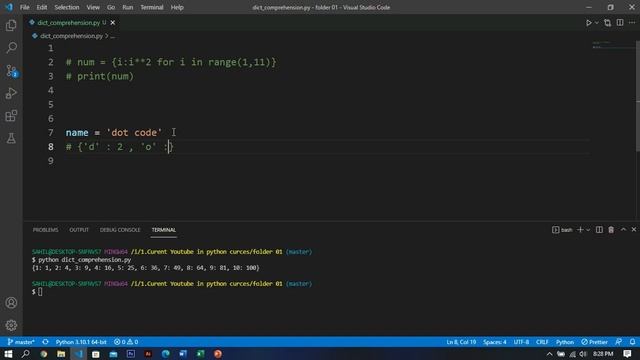The width and height of the screenshot is (640, 360).
Task: Open the Manage gear in activity bar
Action: (11, 325)
